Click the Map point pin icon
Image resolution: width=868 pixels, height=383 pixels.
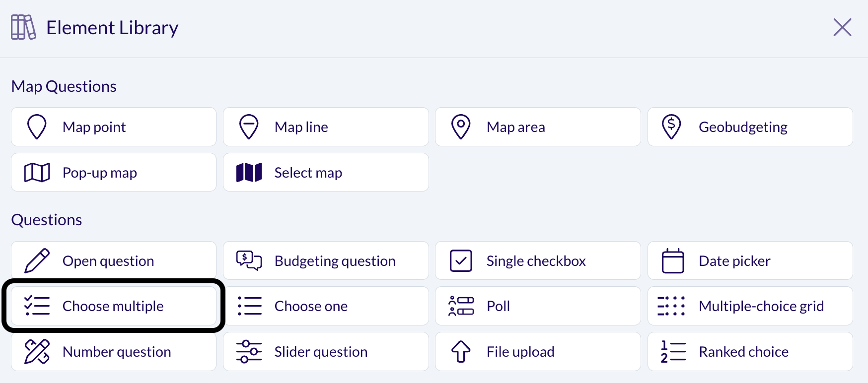pyautogui.click(x=37, y=127)
